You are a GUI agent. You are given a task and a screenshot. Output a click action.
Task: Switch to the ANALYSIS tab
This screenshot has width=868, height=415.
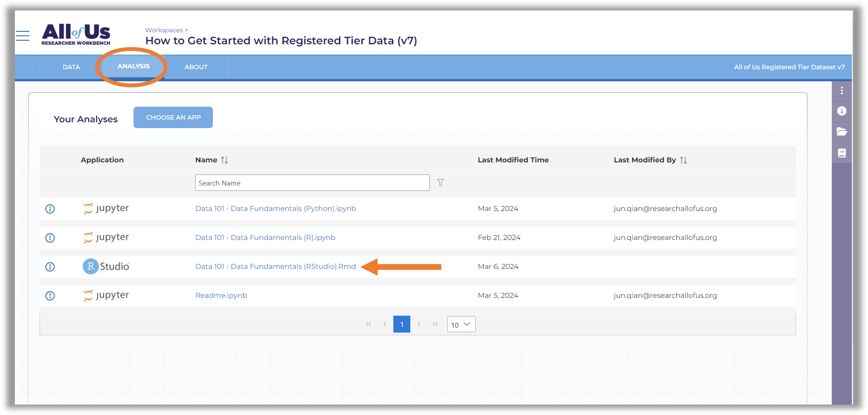(133, 66)
